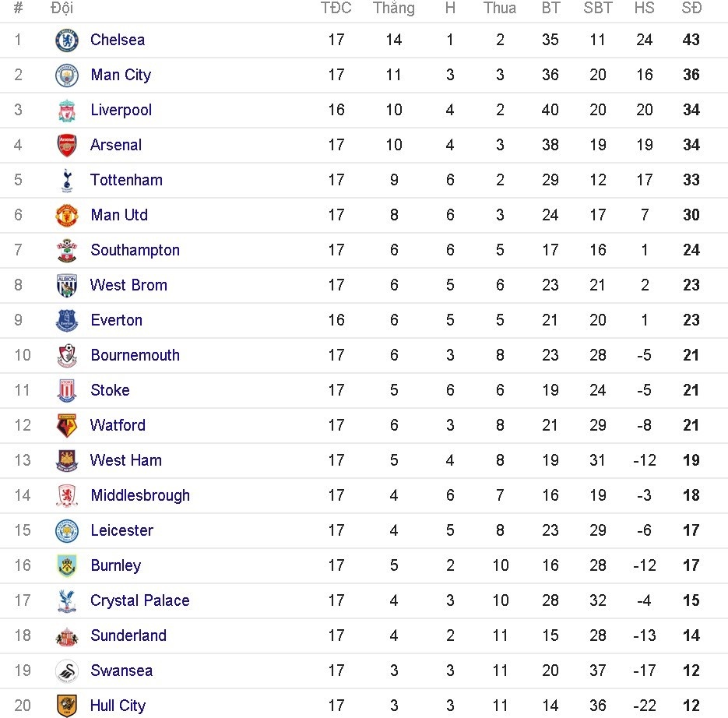
Task: Select the Crystal Palace team name
Action: click(x=139, y=600)
